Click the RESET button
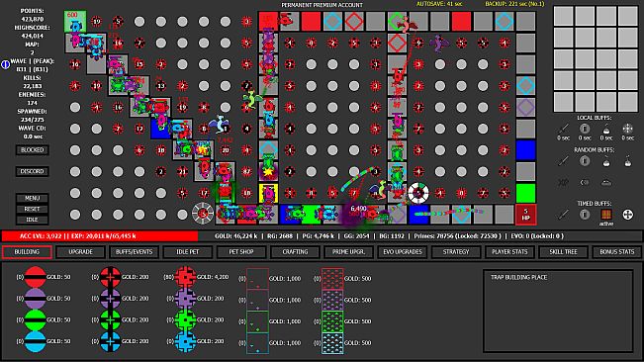The image size is (644, 362). coord(32,209)
